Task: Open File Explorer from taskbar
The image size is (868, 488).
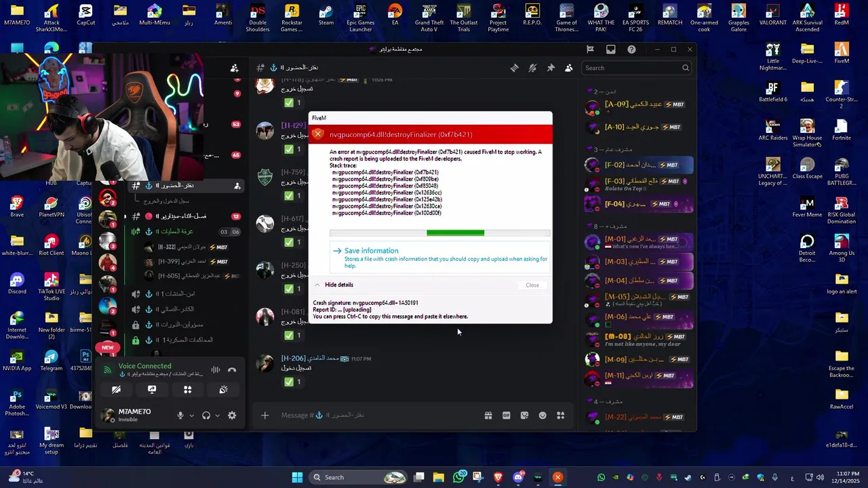Action: 439,477
